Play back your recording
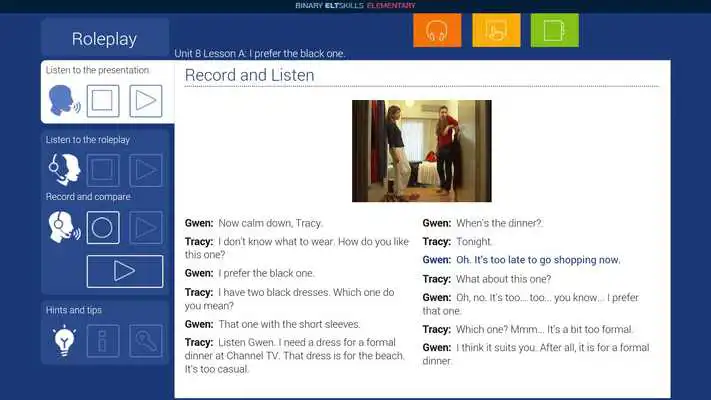Viewport: 711px width, 400px height. 146,227
